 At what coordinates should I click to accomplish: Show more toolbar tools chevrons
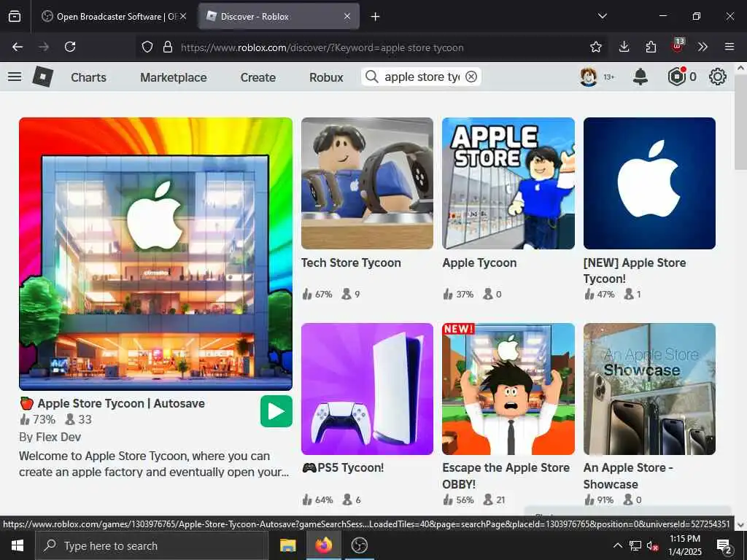click(x=703, y=47)
